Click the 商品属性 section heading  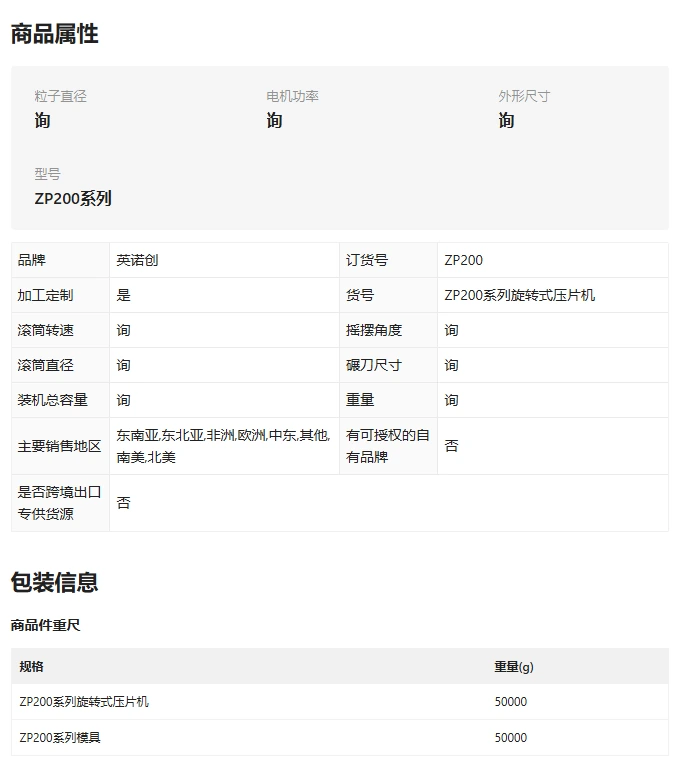[54, 34]
